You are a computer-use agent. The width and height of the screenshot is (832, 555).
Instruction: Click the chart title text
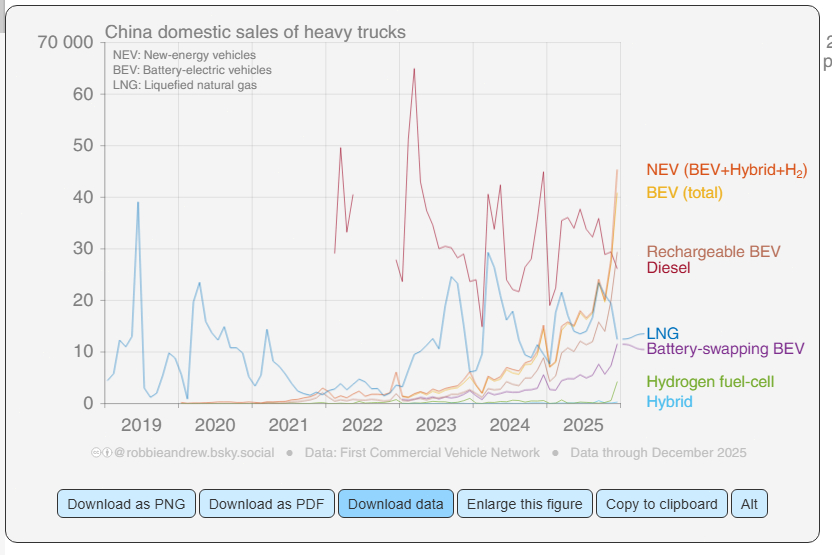pyautogui.click(x=255, y=32)
